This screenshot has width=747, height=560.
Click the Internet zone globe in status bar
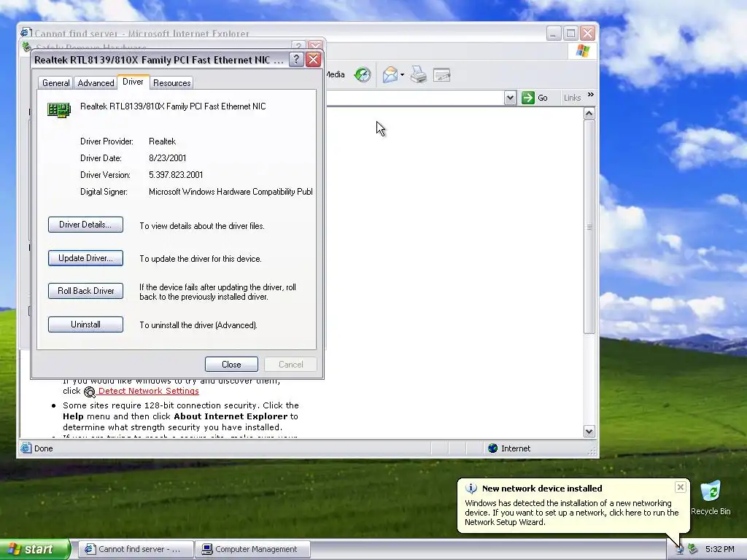click(492, 448)
